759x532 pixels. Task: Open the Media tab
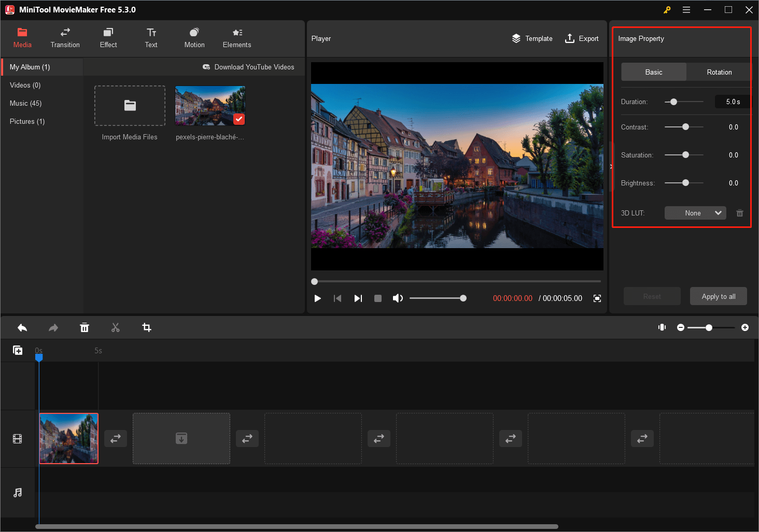coord(22,38)
